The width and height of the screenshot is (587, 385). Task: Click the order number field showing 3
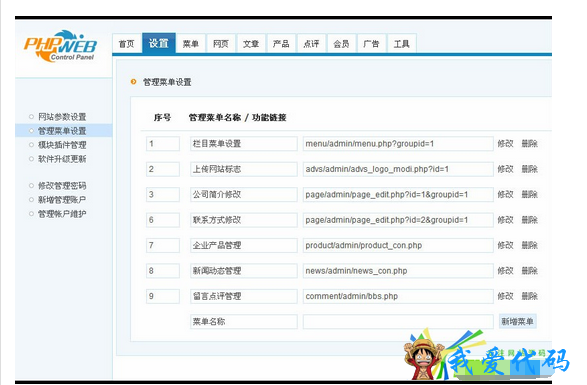[x=163, y=195]
